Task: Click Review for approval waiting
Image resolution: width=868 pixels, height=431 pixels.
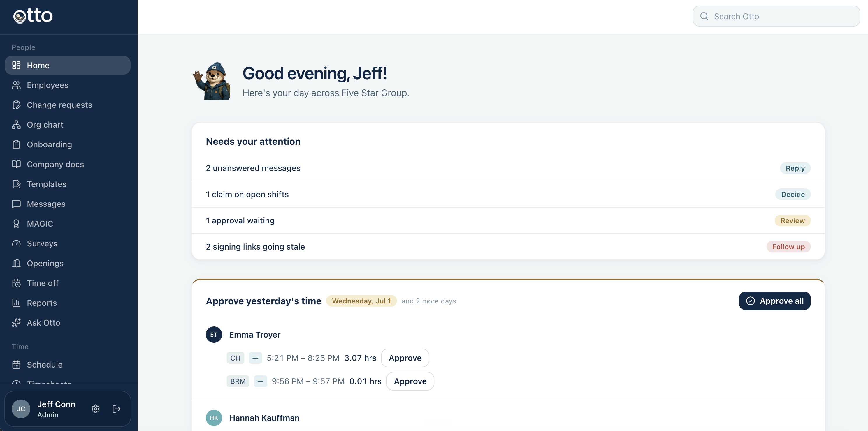Action: coord(792,220)
